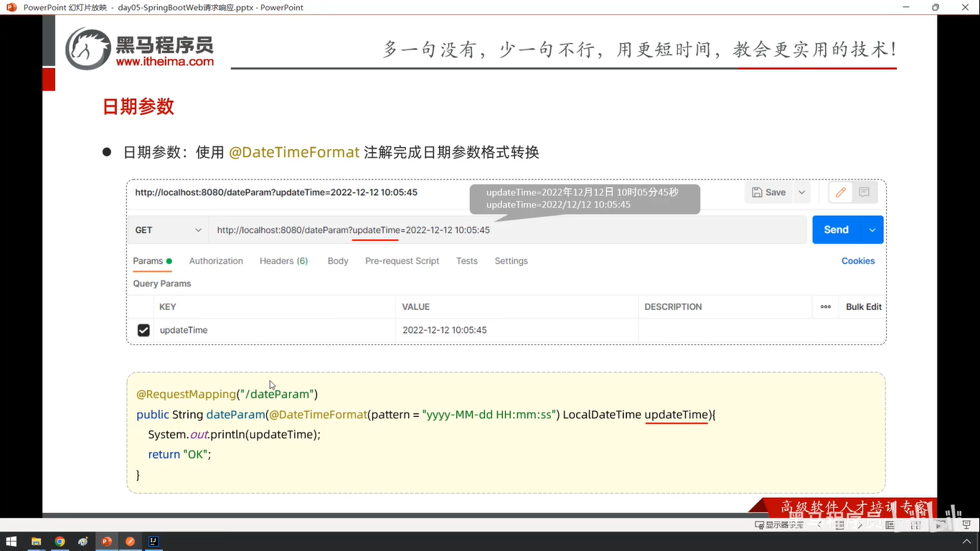The height and width of the screenshot is (551, 980).
Task: Switch to Normal view icon
Action: [890, 524]
